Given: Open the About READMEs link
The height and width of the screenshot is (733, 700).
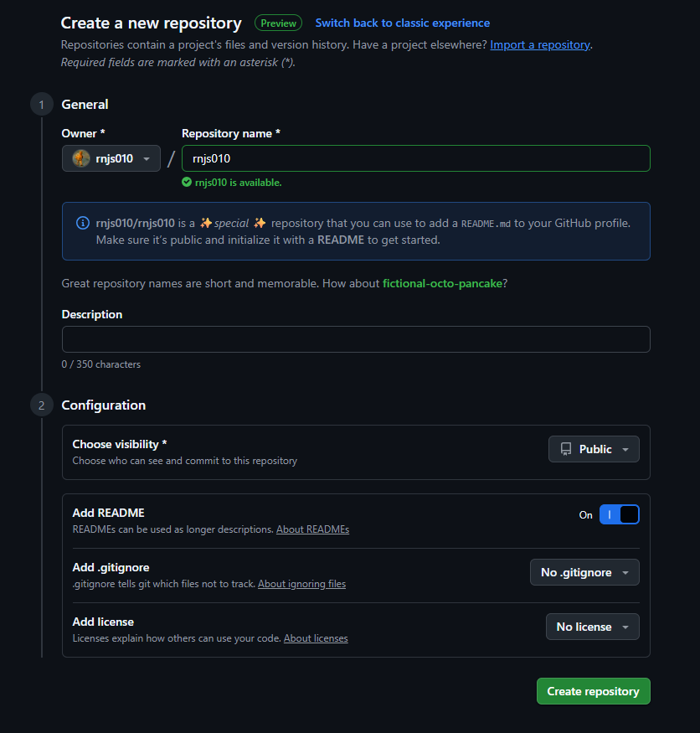Looking at the screenshot, I should pos(312,529).
